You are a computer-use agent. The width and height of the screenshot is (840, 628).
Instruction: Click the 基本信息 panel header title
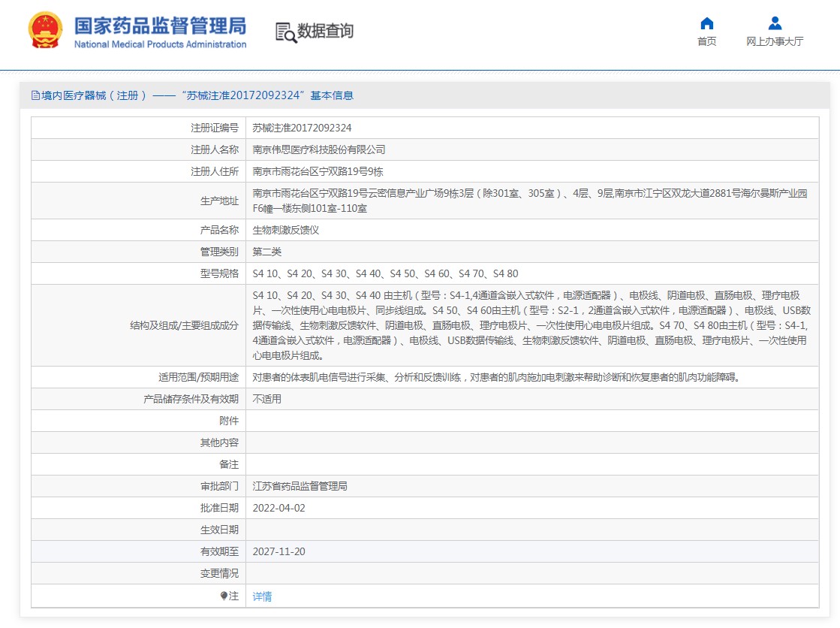coord(197,95)
